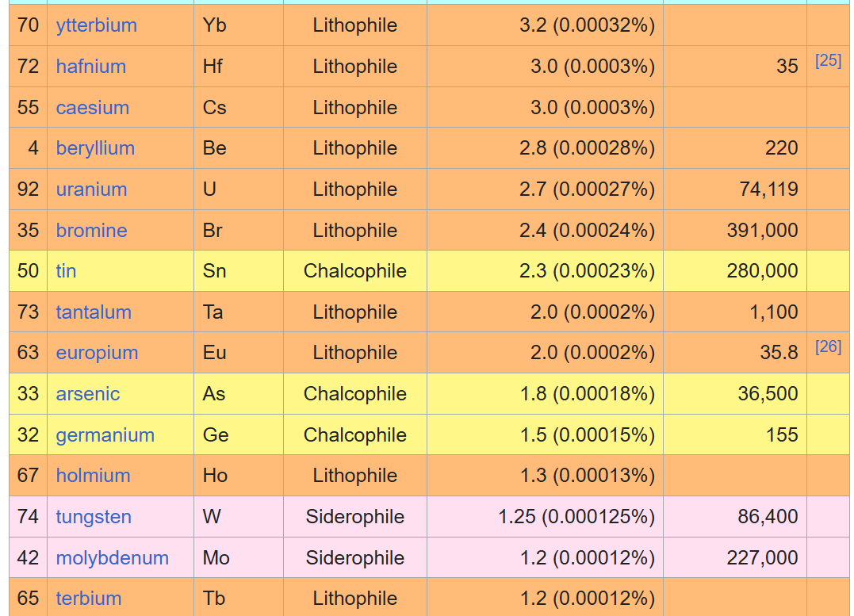Open the beryllium article link
The width and height of the screenshot is (854, 616).
95,148
